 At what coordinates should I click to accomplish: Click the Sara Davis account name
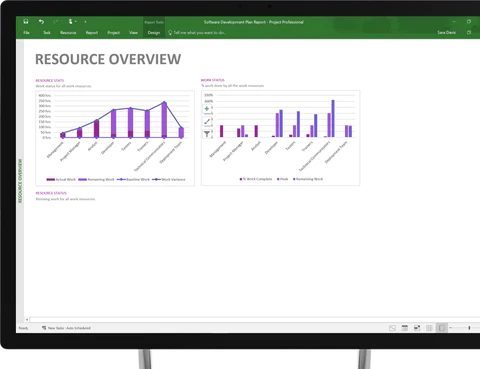(446, 33)
